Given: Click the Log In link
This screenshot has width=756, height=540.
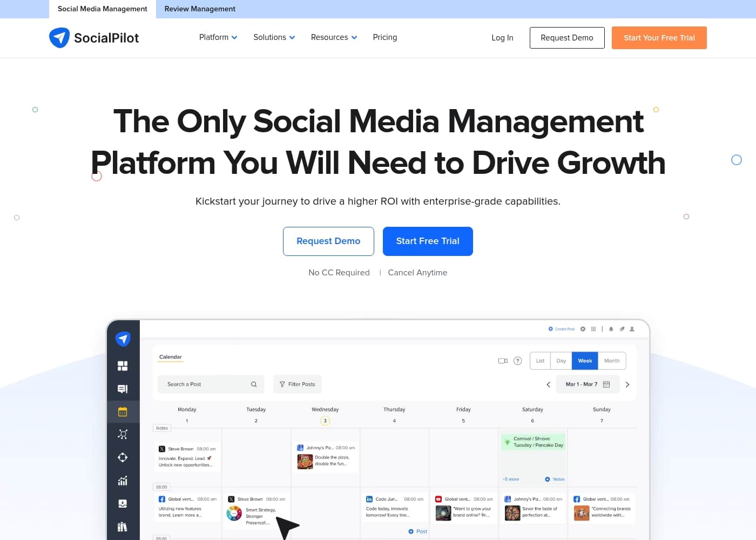Looking at the screenshot, I should point(502,38).
